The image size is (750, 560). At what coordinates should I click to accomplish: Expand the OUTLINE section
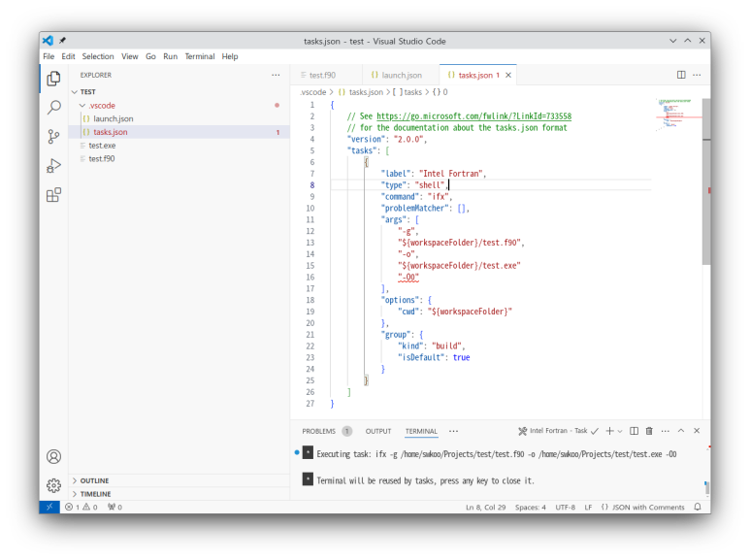(179, 480)
